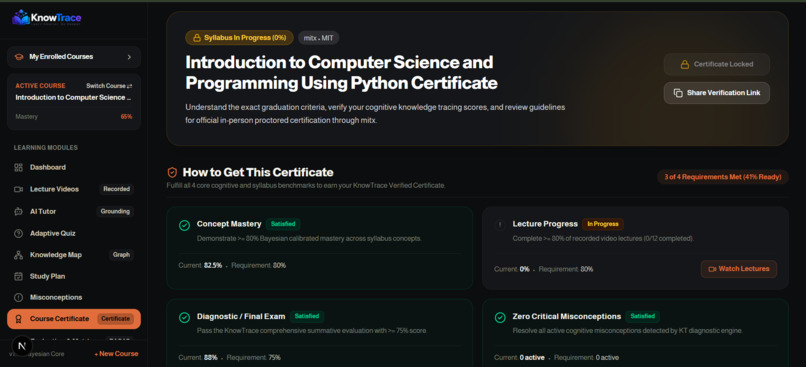Screen dimensions: 806x367
Task: Click the round N avatar button
Action: pyautogui.click(x=22, y=346)
